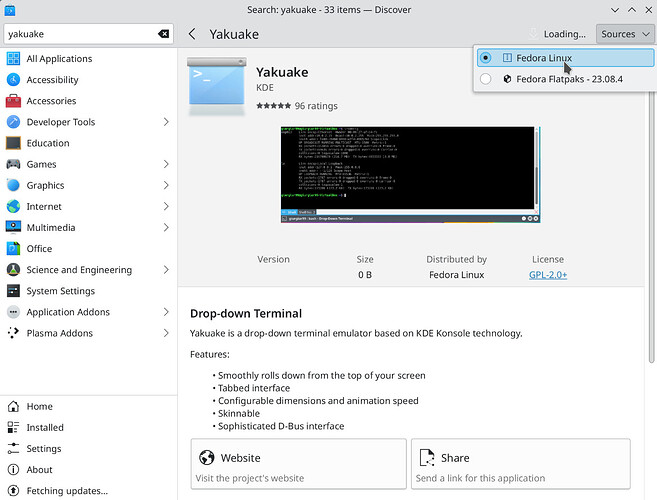The width and height of the screenshot is (657, 500).
Task: Expand the Developer Tools subcategories chevron
Action: coord(166,122)
